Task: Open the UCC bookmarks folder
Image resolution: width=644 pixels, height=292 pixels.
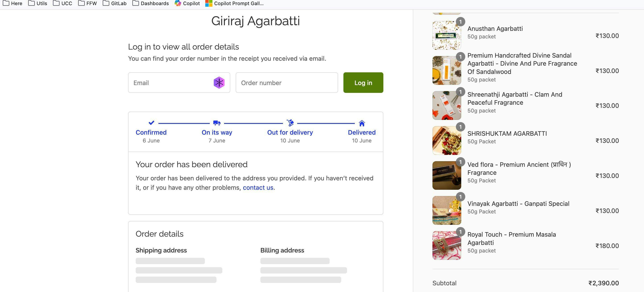Action: coord(62,4)
